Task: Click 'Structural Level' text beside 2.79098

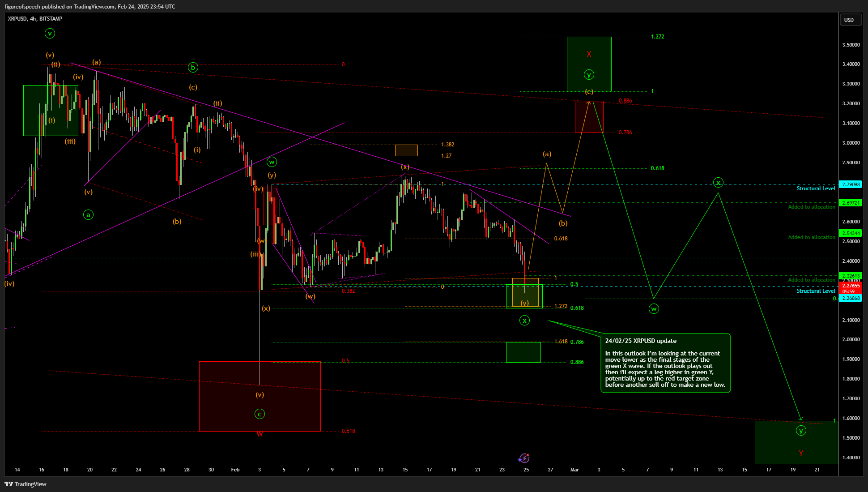Action: [816, 188]
